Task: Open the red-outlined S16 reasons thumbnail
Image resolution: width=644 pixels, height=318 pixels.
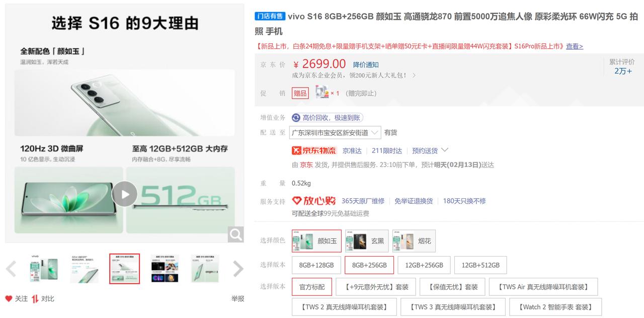Action: pyautogui.click(x=124, y=269)
